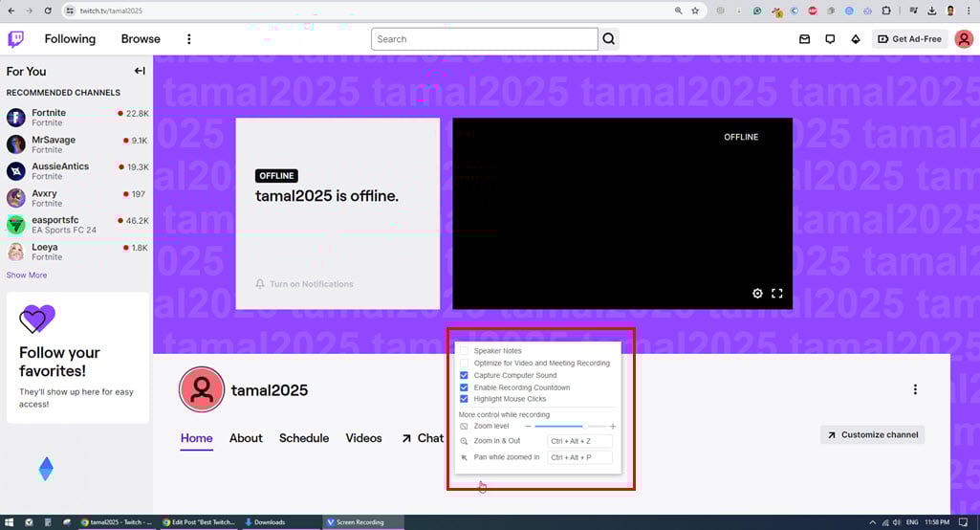980x530 pixels.
Task: Switch to Screen Recording taskbar window
Action: 362,521
